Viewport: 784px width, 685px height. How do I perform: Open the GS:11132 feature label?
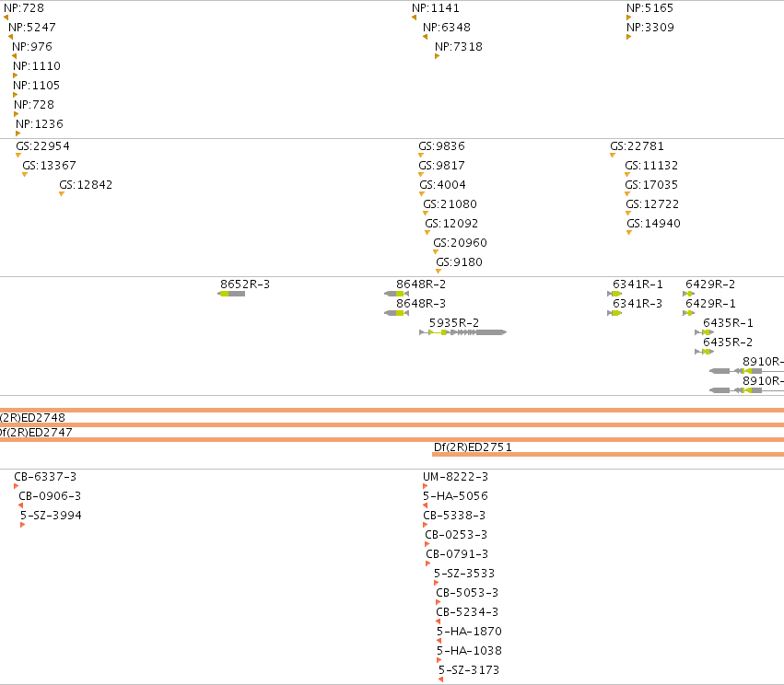coord(651,166)
